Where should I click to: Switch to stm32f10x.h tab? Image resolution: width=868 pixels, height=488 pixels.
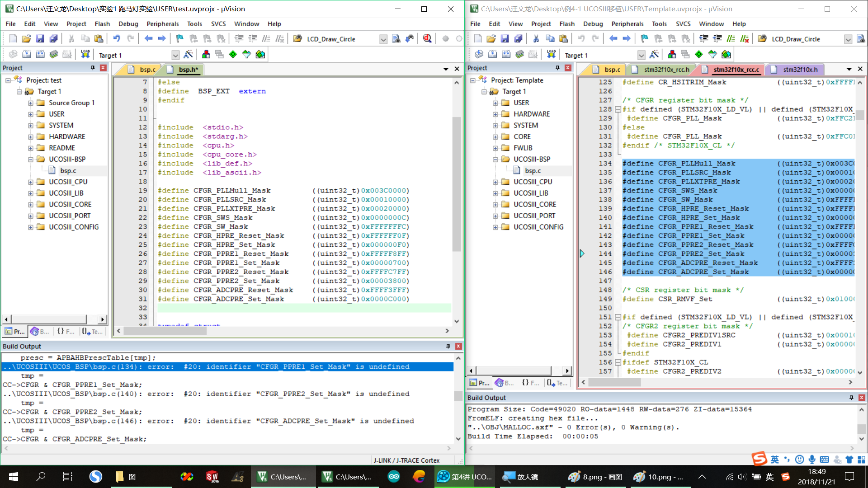795,69
